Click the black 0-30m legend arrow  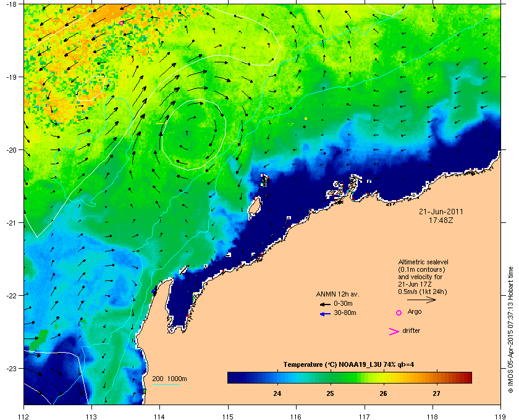click(325, 304)
